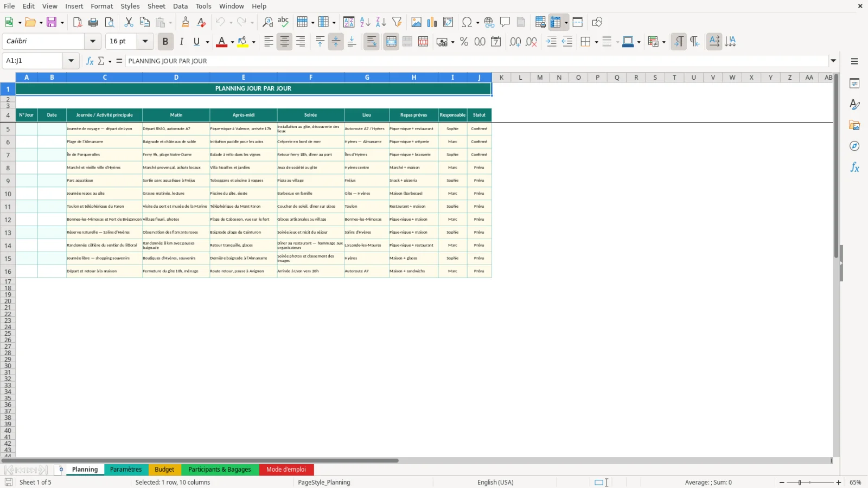This screenshot has width=868, height=488.
Task: Open font color dropdown arrow
Action: click(x=232, y=42)
